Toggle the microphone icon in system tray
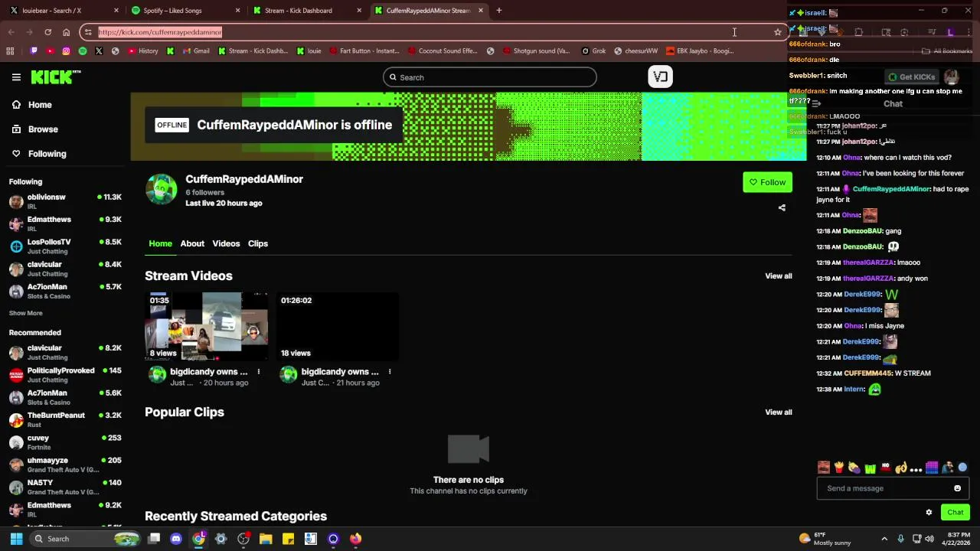 [900, 539]
